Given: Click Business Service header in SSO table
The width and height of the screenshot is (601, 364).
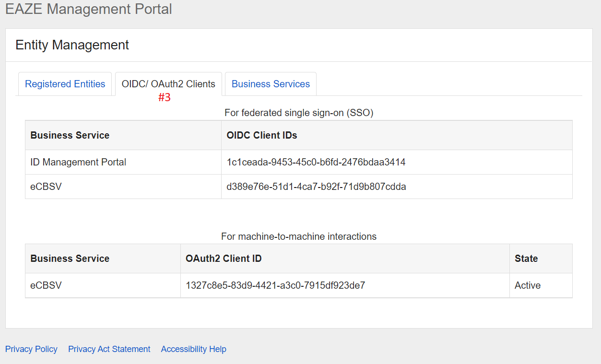Looking at the screenshot, I should pos(70,135).
